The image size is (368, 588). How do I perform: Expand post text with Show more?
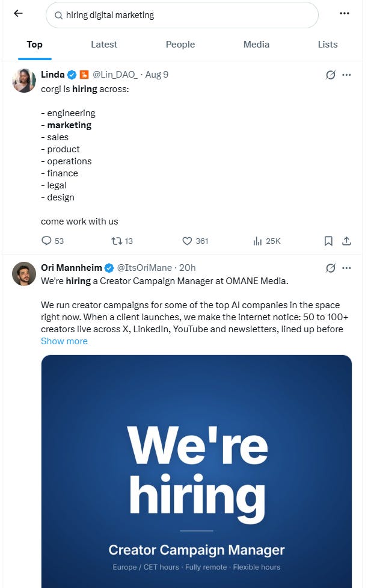pos(64,341)
